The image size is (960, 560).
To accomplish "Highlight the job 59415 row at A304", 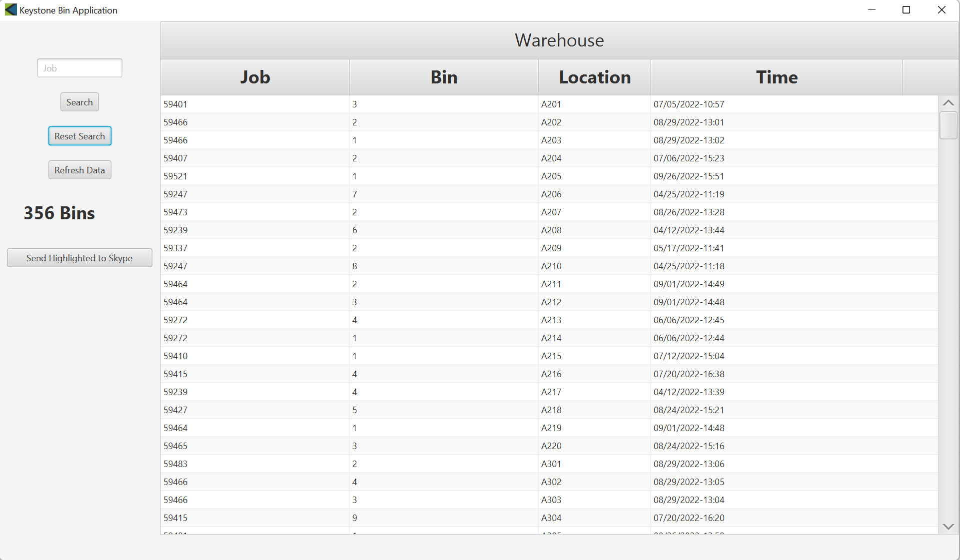I will [400, 518].
